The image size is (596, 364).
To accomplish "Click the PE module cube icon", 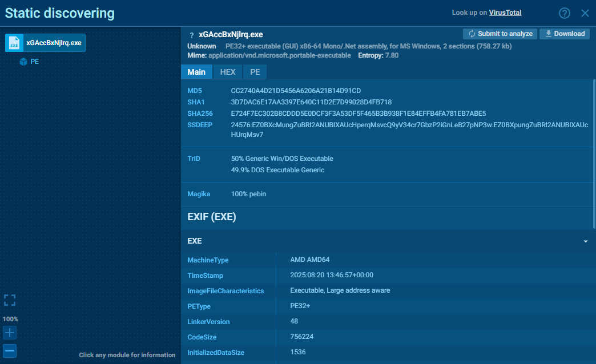I will (23, 62).
